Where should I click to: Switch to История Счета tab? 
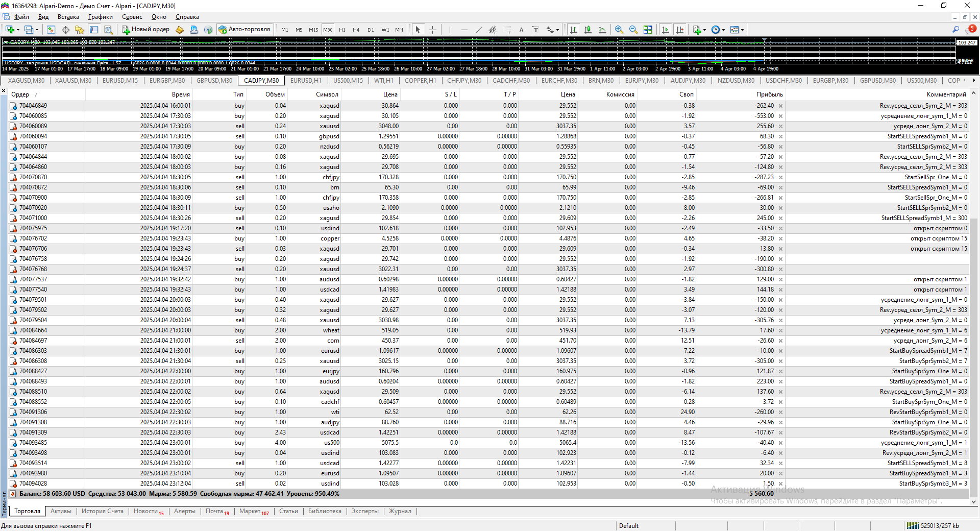coord(103,511)
